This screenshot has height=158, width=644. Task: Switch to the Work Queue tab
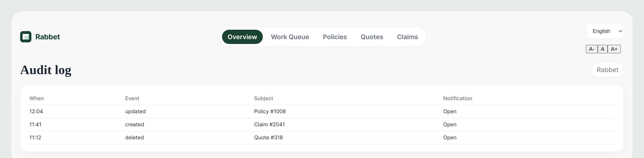[290, 37]
